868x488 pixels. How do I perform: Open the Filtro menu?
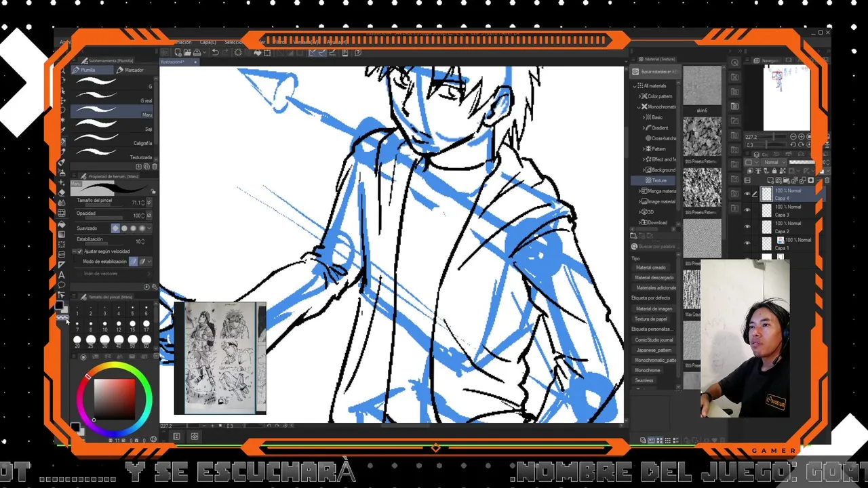[x=279, y=42]
